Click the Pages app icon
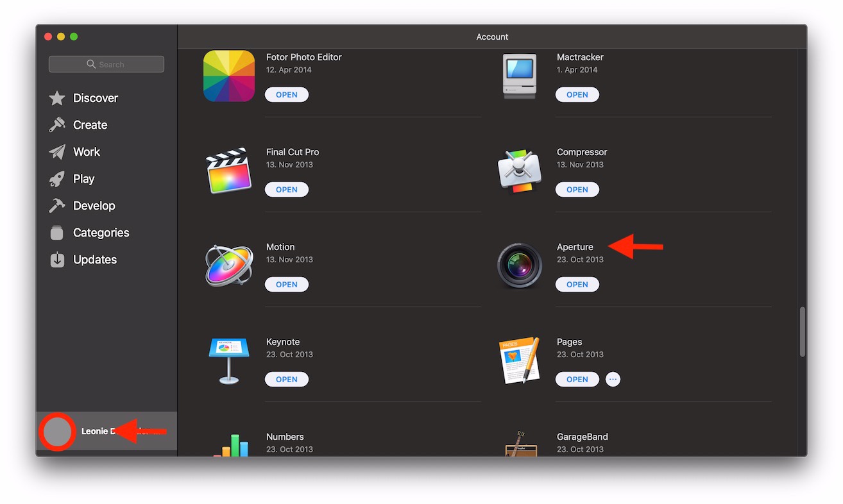The image size is (843, 504). pyautogui.click(x=520, y=360)
